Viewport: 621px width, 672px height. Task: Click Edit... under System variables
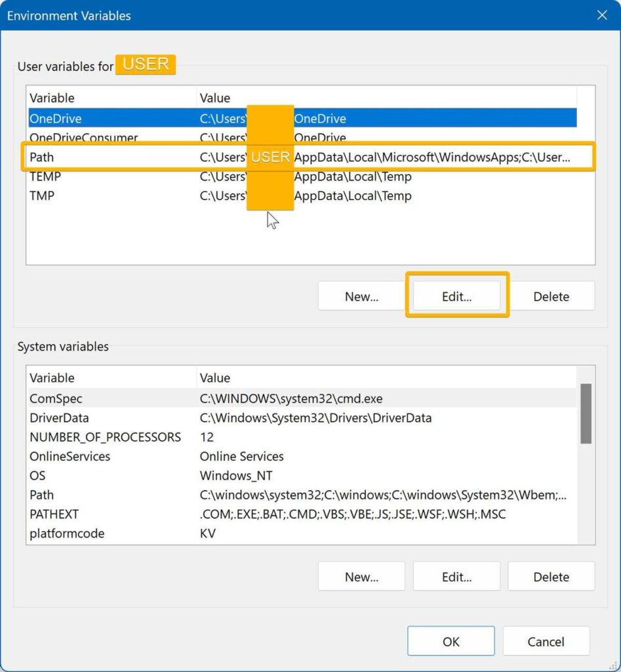tap(456, 576)
